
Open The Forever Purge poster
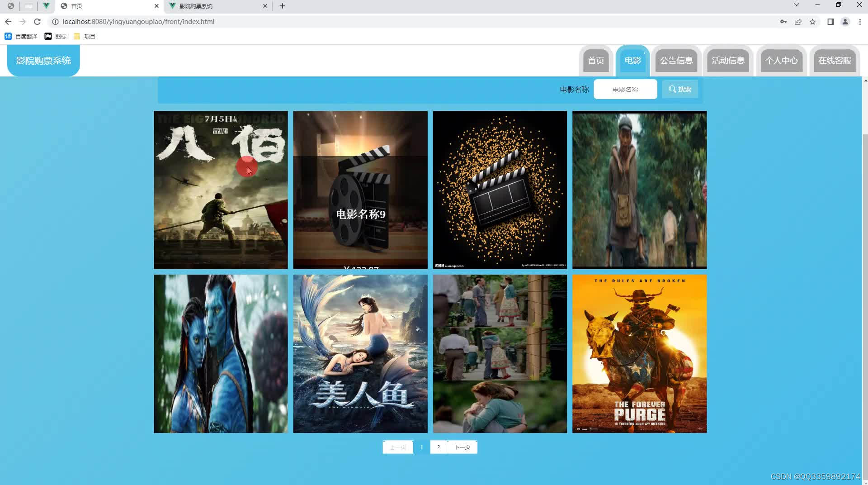click(639, 354)
